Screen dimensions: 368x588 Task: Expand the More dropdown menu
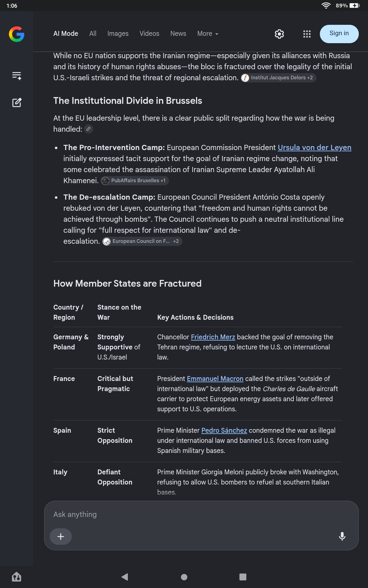coord(208,34)
